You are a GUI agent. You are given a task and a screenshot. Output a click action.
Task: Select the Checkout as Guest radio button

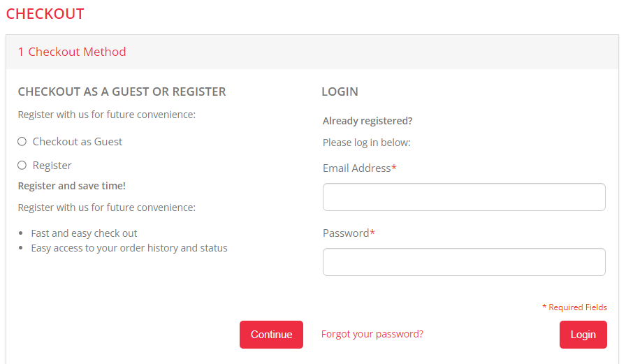(x=22, y=142)
